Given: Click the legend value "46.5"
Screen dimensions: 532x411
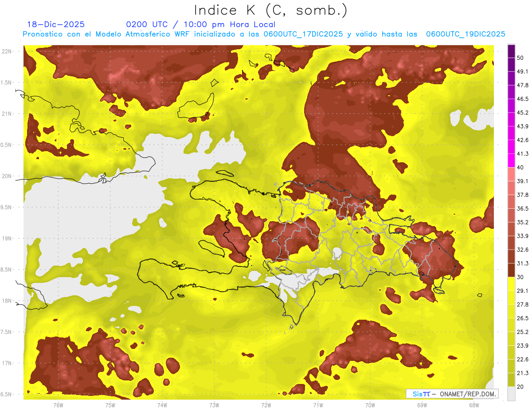Looking at the screenshot, I should 522,99.
